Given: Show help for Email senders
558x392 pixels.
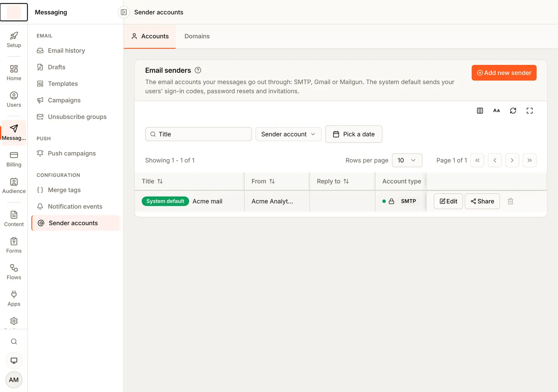Looking at the screenshot, I should [x=198, y=70].
